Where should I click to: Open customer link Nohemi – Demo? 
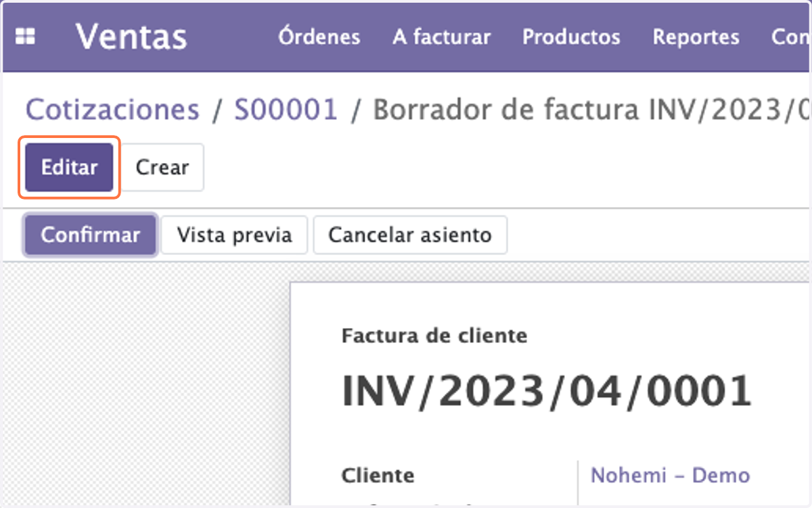click(670, 475)
